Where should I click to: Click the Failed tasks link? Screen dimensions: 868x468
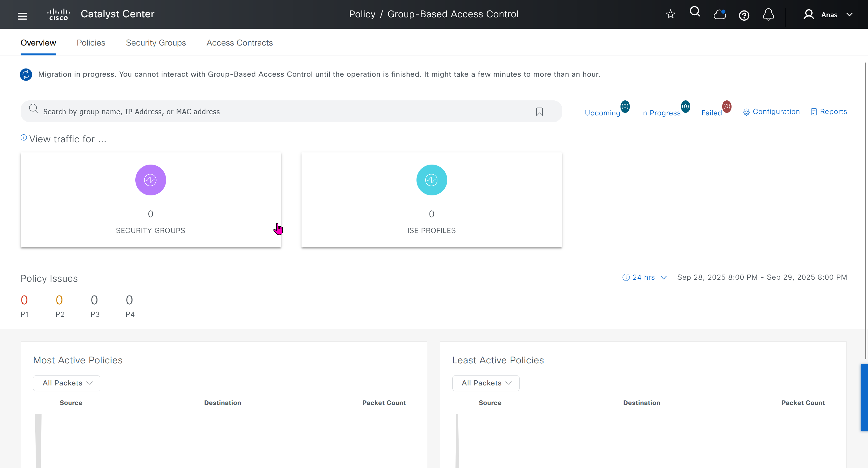712,113
